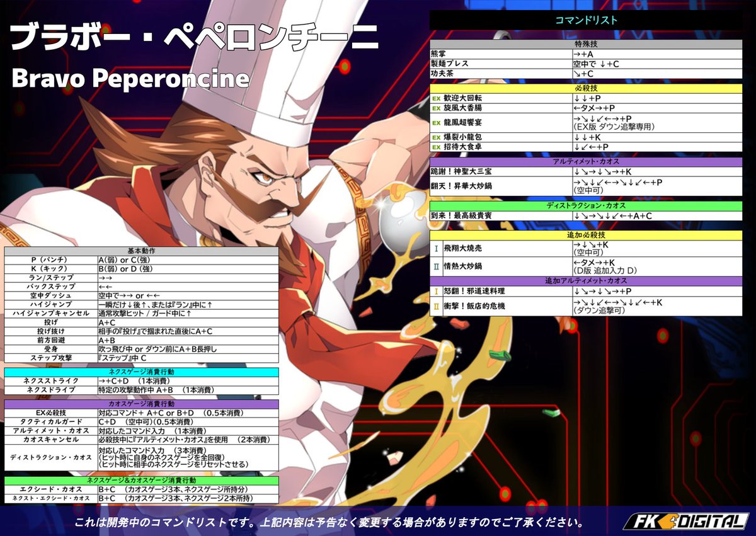Click the FK Digital logo
The image size is (756, 536).
pyautogui.click(x=685, y=521)
